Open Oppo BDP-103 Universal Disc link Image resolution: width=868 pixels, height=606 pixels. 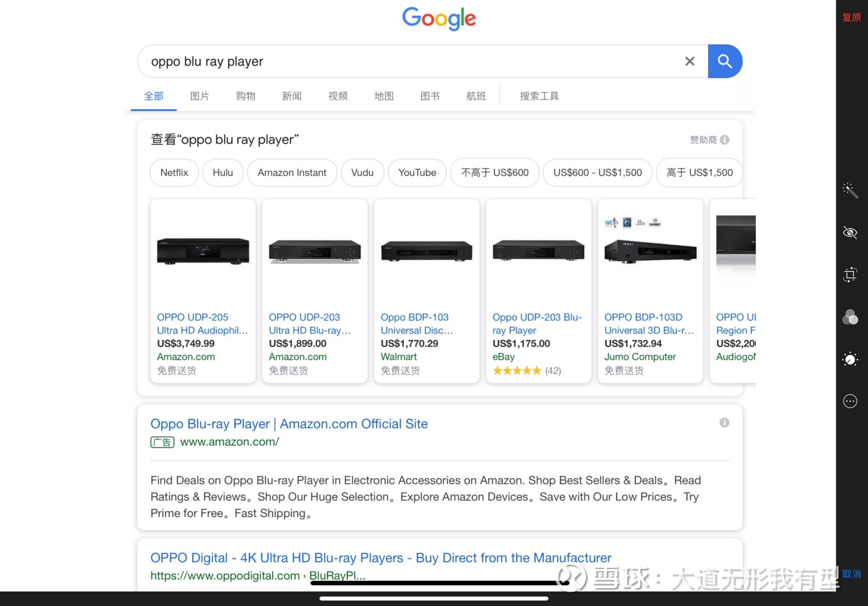pos(417,324)
